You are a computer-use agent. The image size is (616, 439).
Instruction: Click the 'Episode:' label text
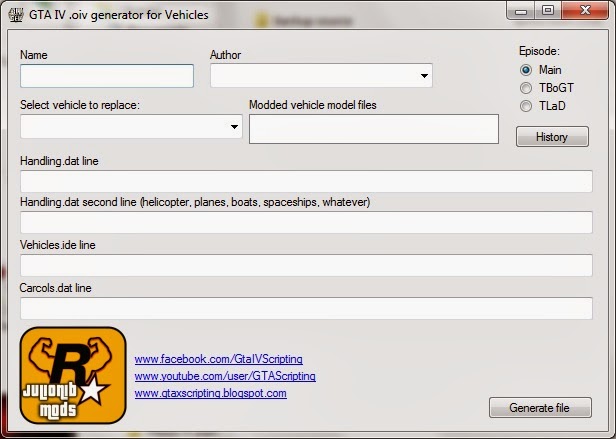tap(539, 51)
